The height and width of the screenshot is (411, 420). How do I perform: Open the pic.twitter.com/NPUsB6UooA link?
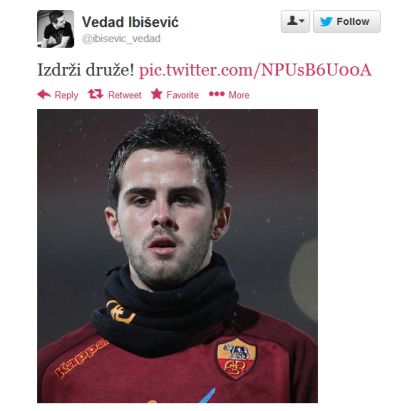(255, 70)
